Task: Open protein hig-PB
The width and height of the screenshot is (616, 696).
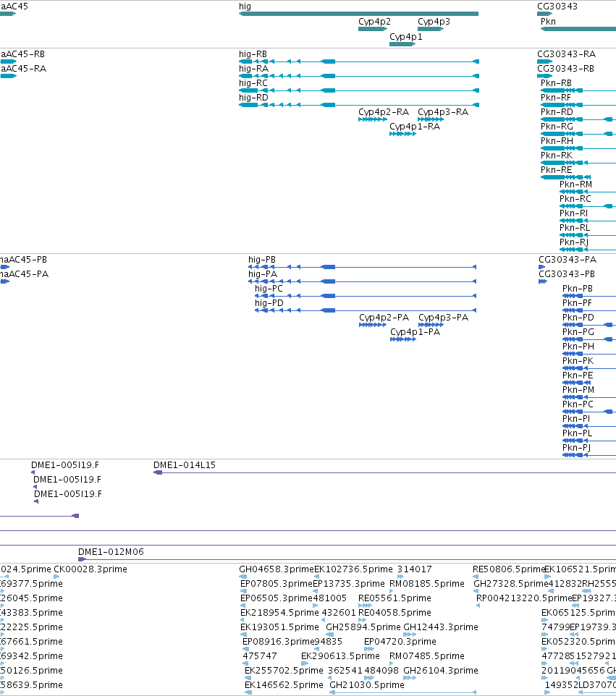Action: click(x=261, y=260)
